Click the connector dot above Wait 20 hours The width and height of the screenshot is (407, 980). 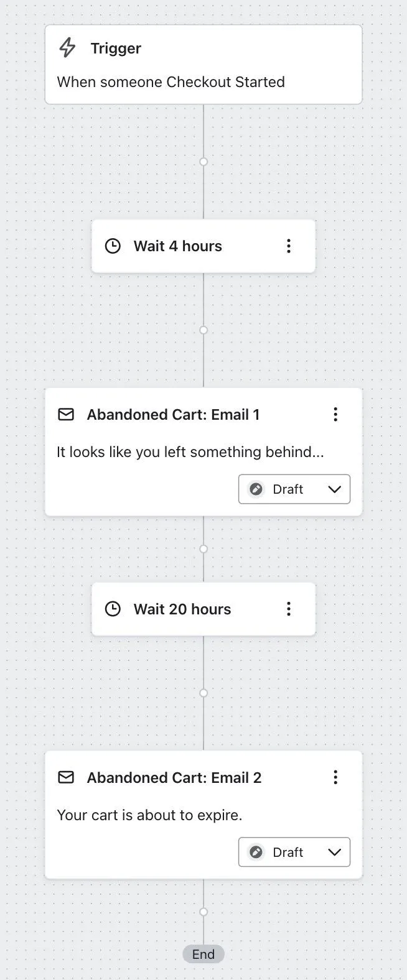pos(203,548)
